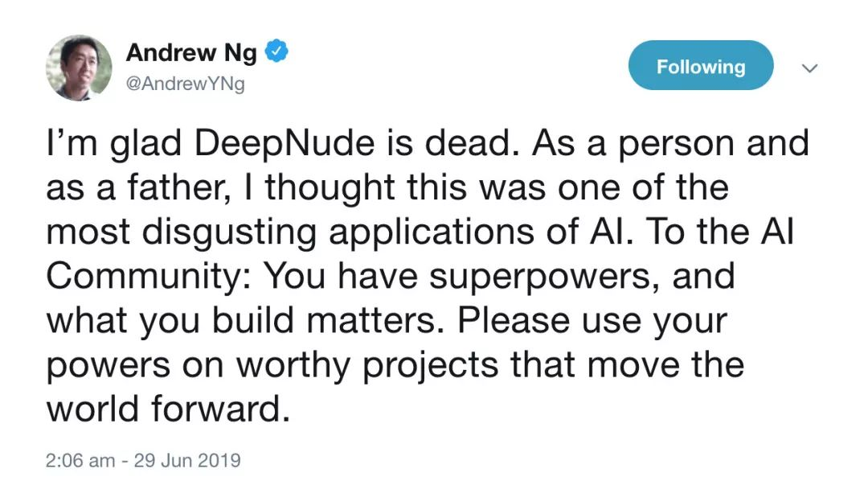Open Andrew Ng's profile avatar photo

79,68
